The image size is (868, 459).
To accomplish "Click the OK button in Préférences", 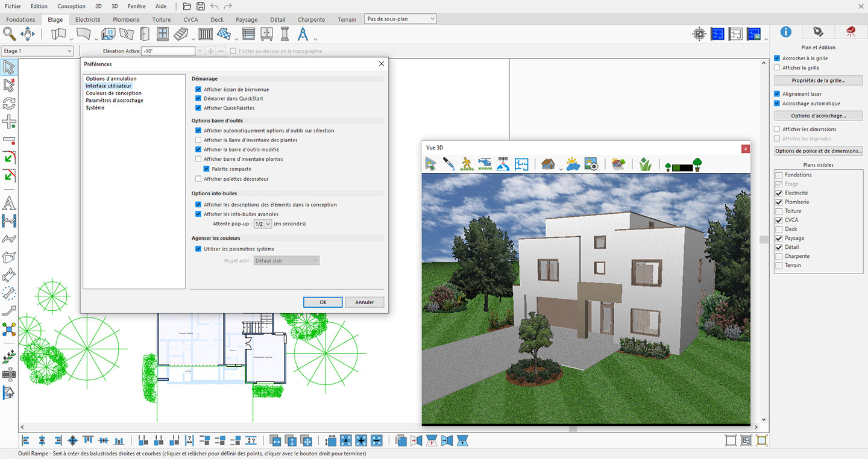I will pyautogui.click(x=323, y=302).
